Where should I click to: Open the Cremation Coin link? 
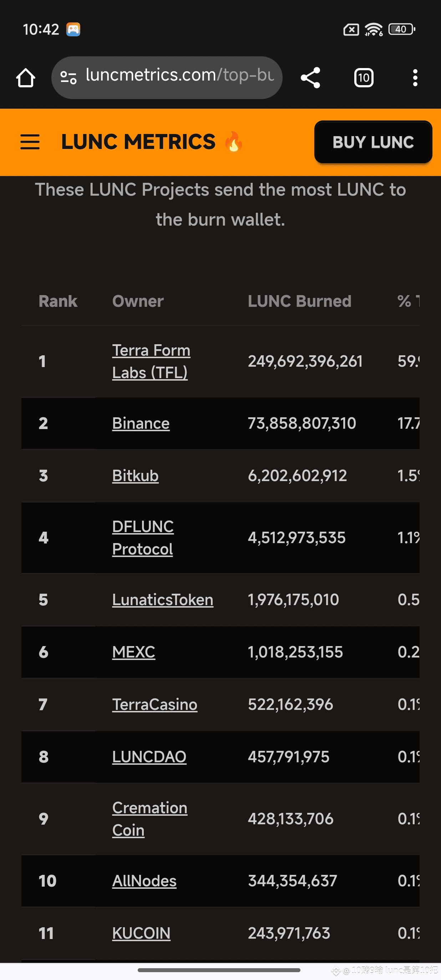[149, 819]
